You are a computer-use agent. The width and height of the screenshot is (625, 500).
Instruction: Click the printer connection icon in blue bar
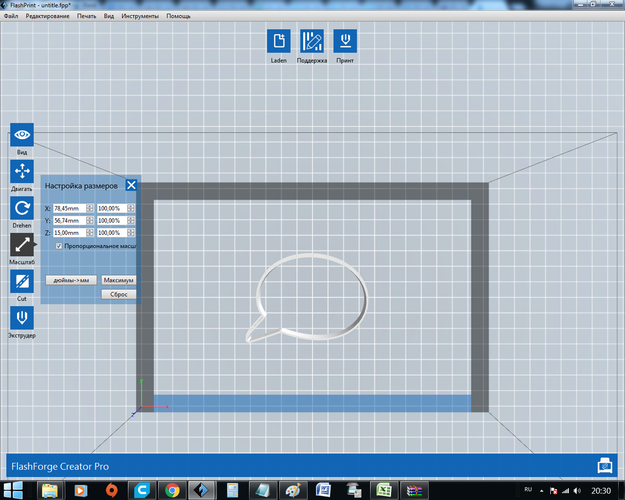click(605, 466)
